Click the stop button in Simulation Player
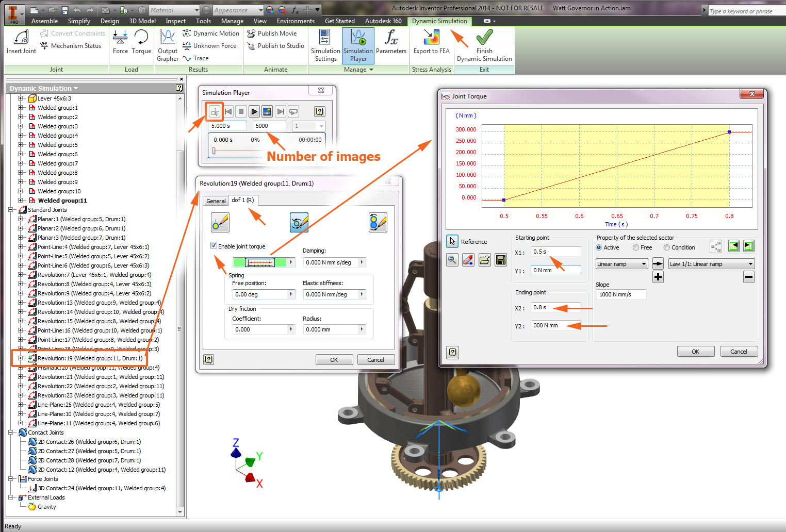 click(241, 111)
